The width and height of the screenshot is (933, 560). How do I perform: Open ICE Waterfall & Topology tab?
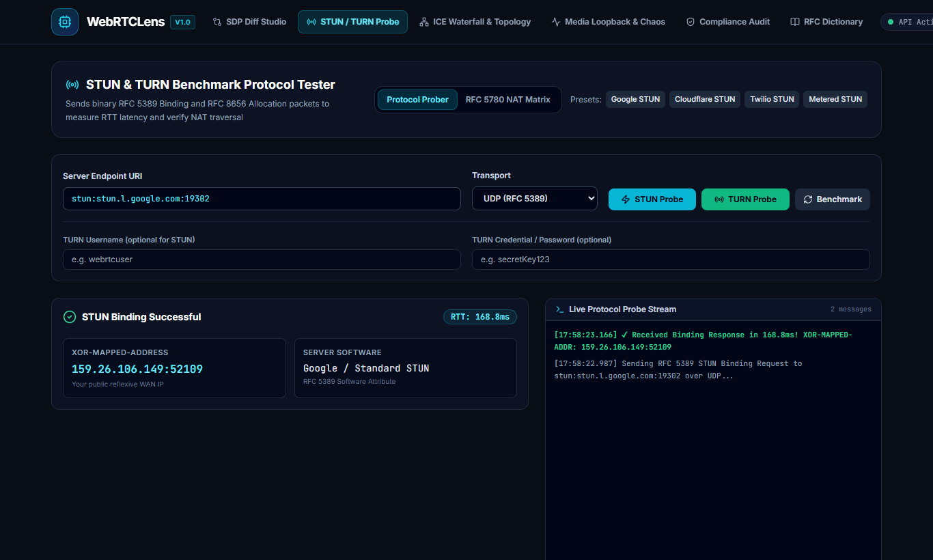click(x=475, y=22)
